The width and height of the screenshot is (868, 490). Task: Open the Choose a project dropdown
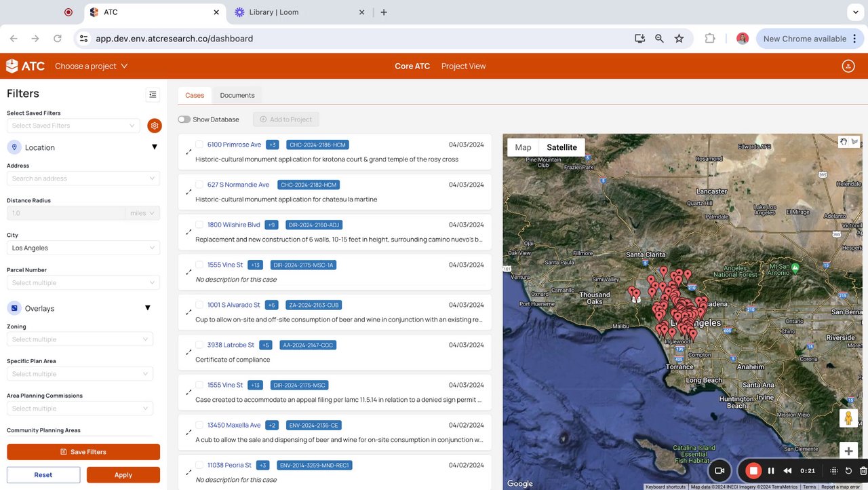(x=92, y=66)
